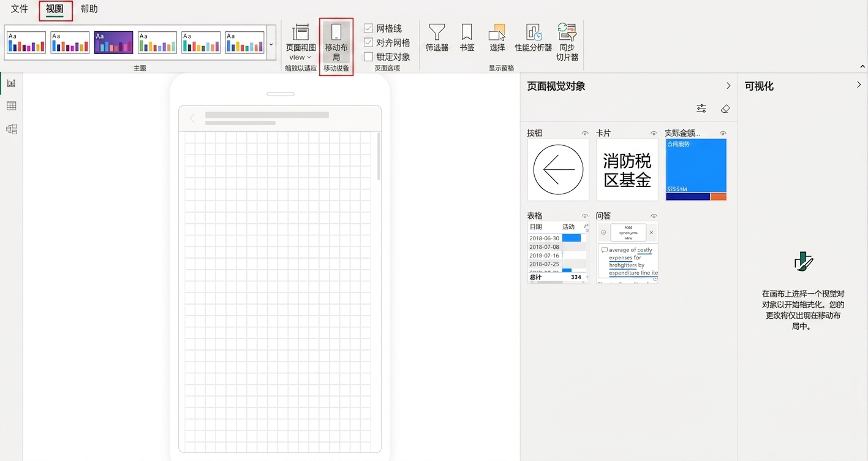Viewport: 868px width, 461px height.
Task: Switch to model view in sidebar
Action: pos(11,129)
